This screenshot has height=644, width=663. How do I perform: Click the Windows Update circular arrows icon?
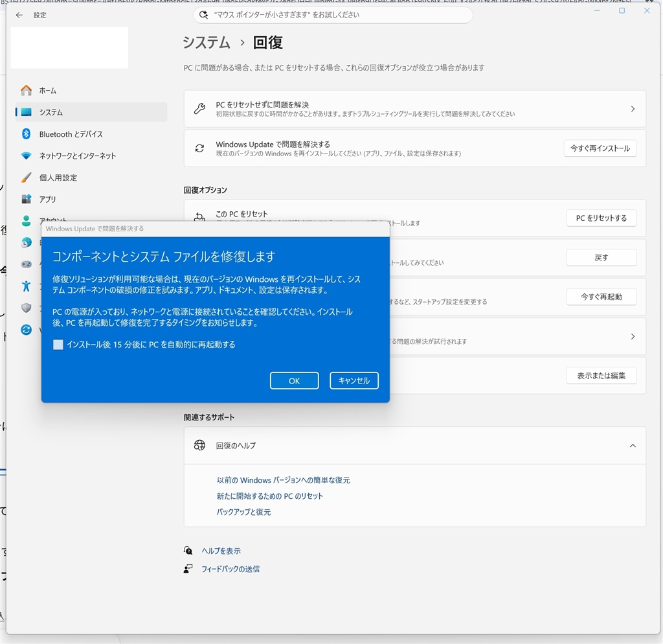click(26, 330)
